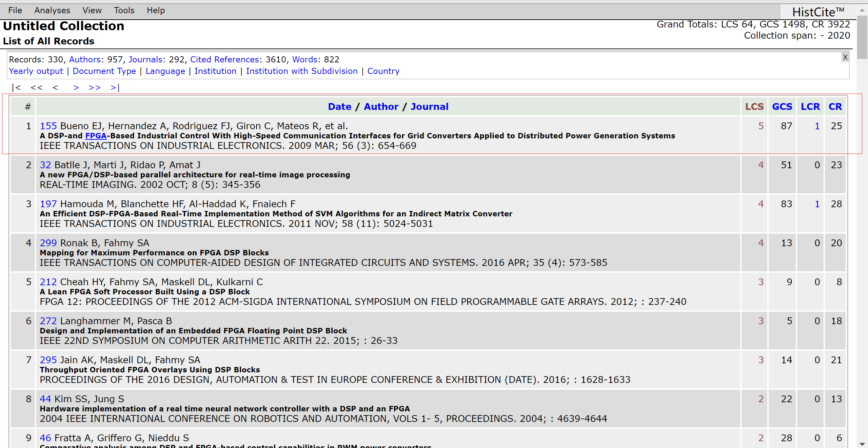Image resolution: width=868 pixels, height=448 pixels.
Task: Sort records by CR column header
Action: (x=835, y=106)
